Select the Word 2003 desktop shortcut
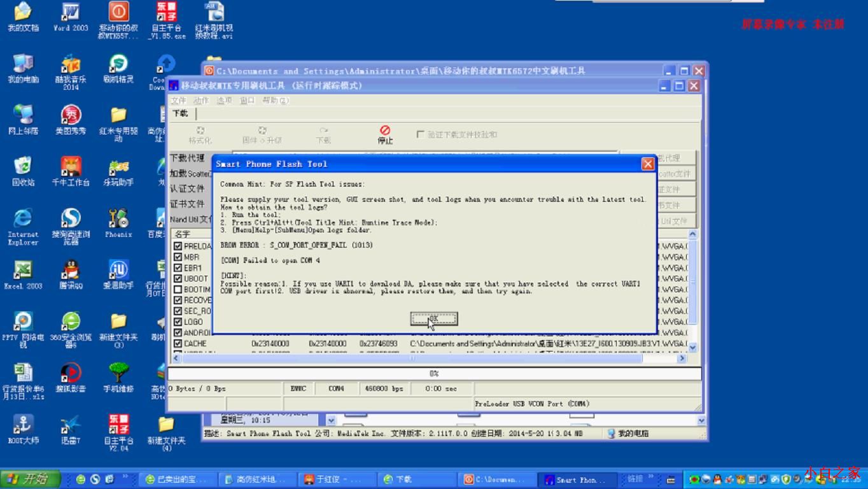Image resolution: width=868 pixels, height=489 pixels. (71, 17)
